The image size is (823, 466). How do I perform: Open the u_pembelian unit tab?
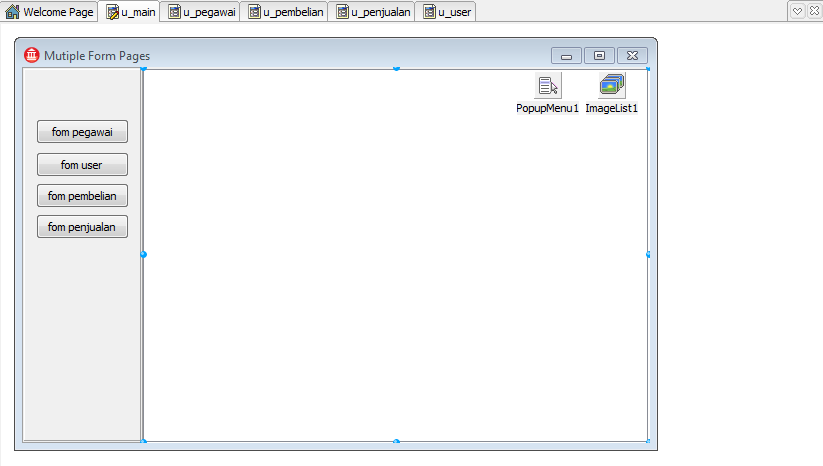coord(286,12)
